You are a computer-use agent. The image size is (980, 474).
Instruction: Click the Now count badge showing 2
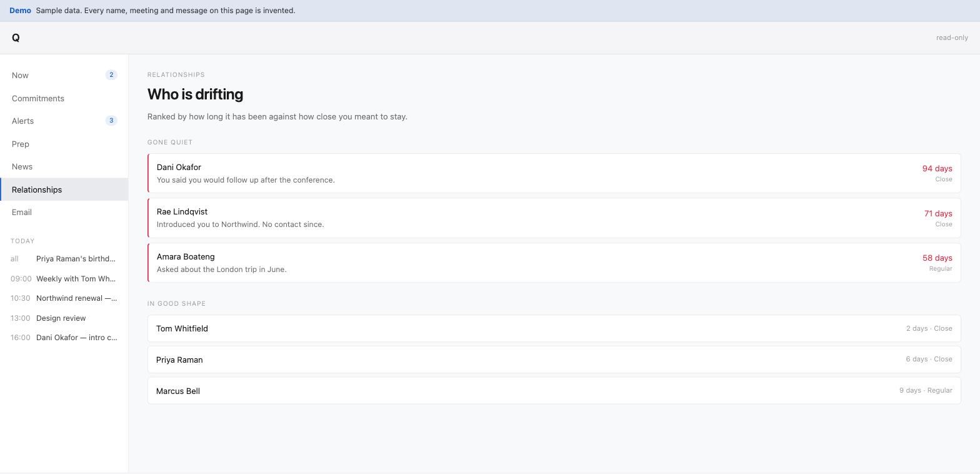pos(111,75)
